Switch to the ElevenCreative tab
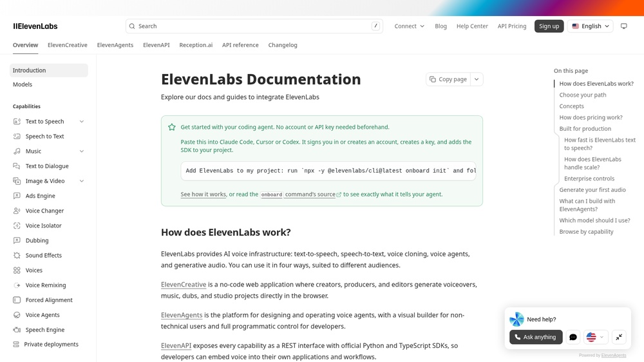The width and height of the screenshot is (644, 362). (68, 45)
